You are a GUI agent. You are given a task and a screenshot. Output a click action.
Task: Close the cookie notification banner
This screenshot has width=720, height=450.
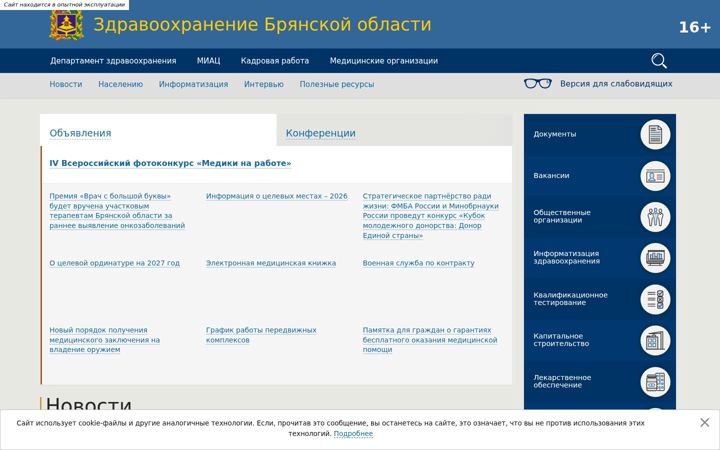pyautogui.click(x=704, y=422)
